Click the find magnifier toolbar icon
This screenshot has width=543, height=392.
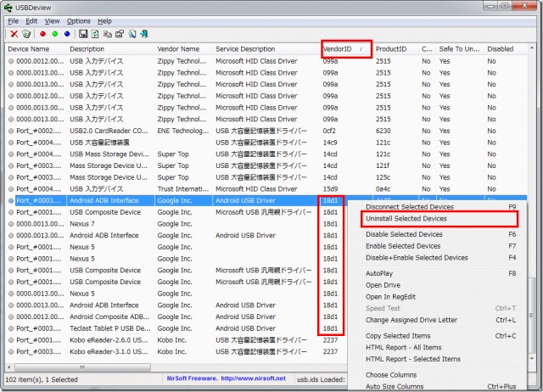(x=132, y=34)
